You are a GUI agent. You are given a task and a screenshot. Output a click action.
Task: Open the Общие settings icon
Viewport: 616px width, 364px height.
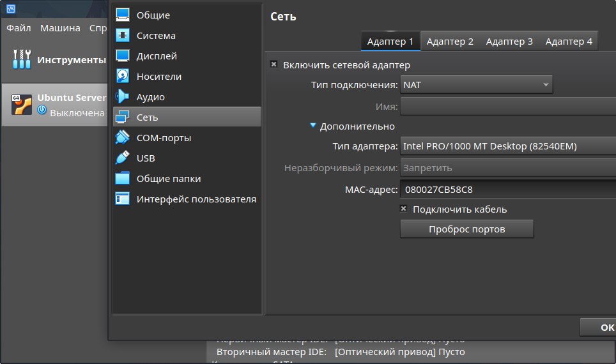click(122, 15)
